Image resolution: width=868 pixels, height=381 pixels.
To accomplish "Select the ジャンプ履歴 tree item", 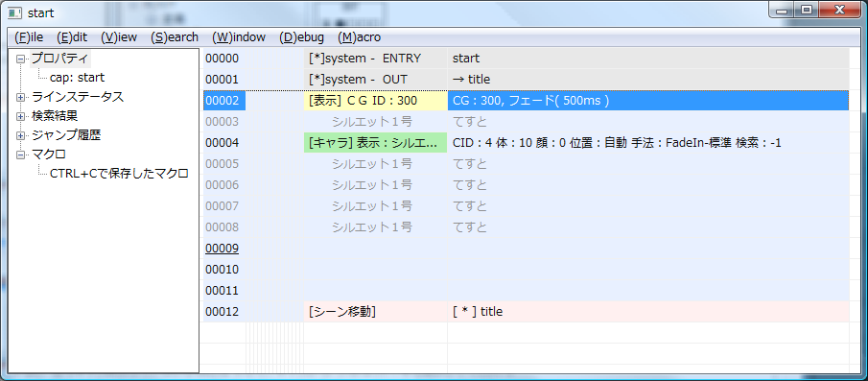I will (66, 135).
